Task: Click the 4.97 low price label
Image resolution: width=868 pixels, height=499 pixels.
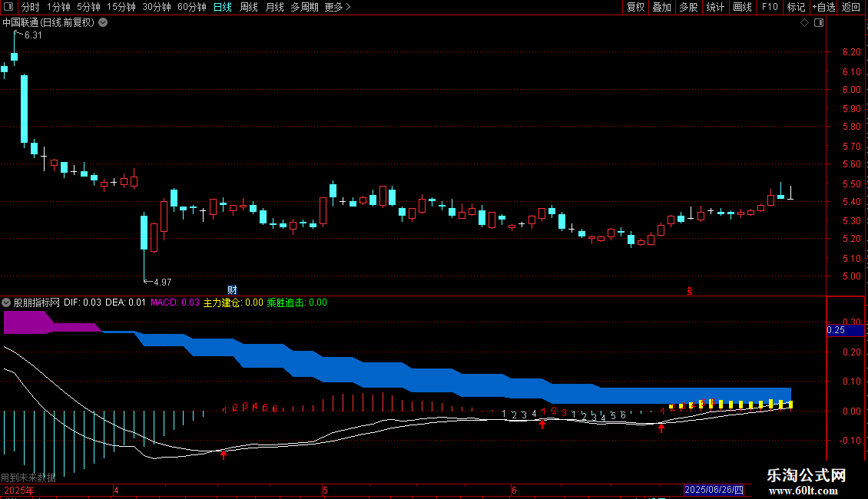Action: pos(162,283)
